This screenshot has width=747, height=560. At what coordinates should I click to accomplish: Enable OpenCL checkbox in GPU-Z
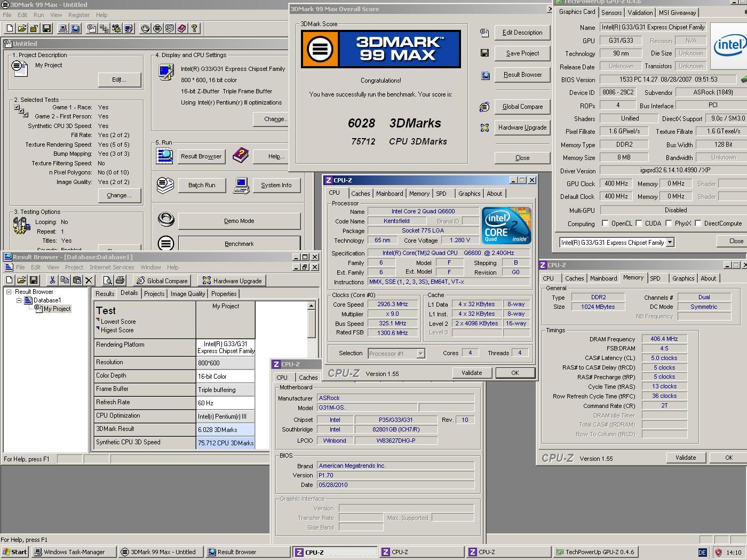click(x=605, y=223)
